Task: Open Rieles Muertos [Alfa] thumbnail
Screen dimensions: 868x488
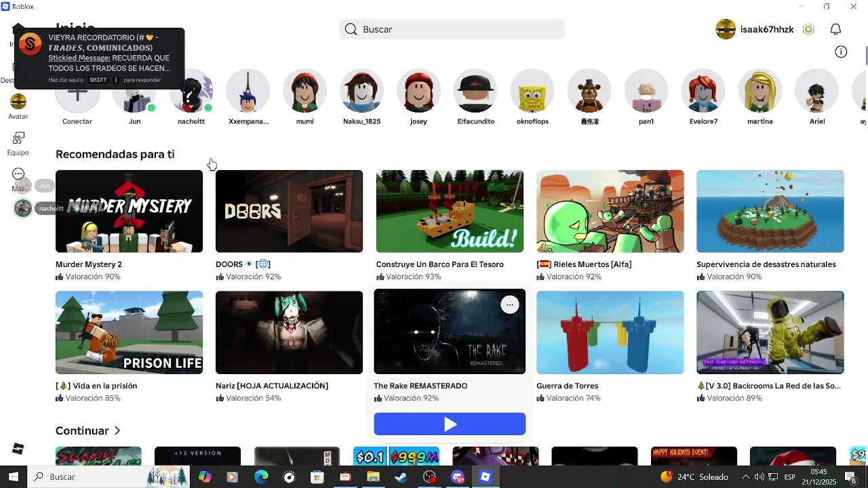Action: 610,211
